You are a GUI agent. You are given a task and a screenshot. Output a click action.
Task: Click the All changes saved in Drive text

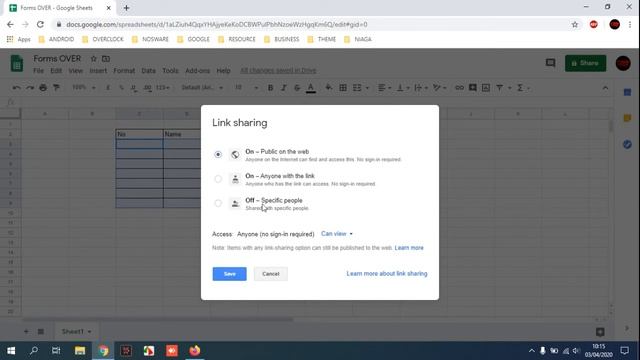click(x=278, y=71)
